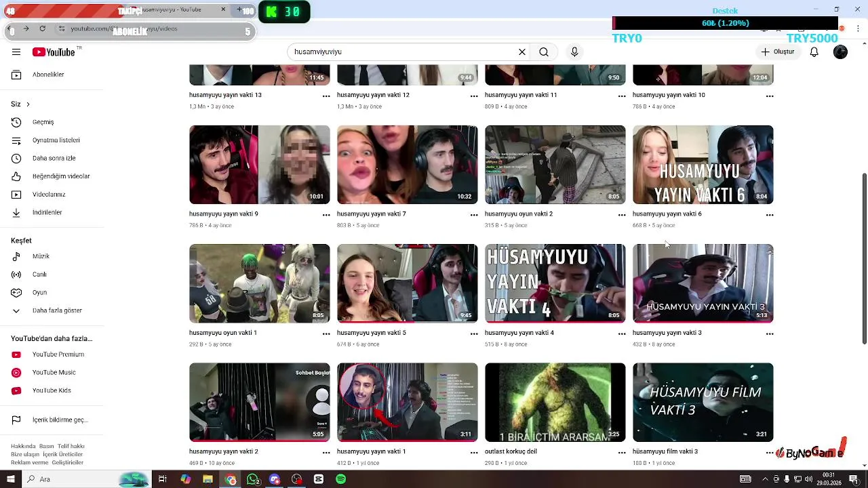Play the husamyuyu oyun vakti 1 thumbnail

[x=260, y=283]
